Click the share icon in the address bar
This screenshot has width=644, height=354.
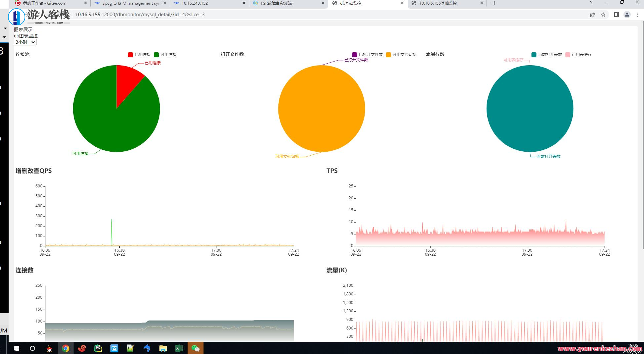point(592,15)
